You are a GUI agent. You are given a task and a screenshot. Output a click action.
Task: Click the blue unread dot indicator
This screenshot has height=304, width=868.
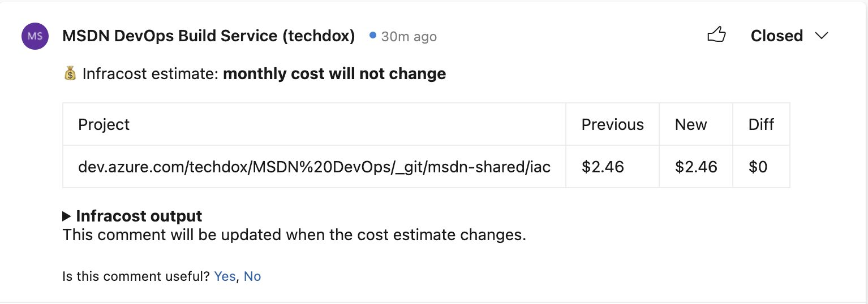(x=372, y=35)
